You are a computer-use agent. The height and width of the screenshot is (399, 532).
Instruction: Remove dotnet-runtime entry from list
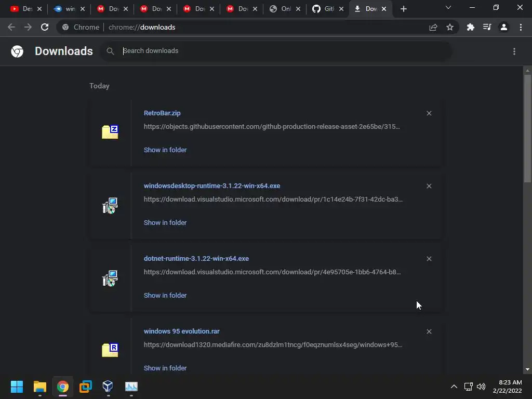pyautogui.click(x=429, y=259)
